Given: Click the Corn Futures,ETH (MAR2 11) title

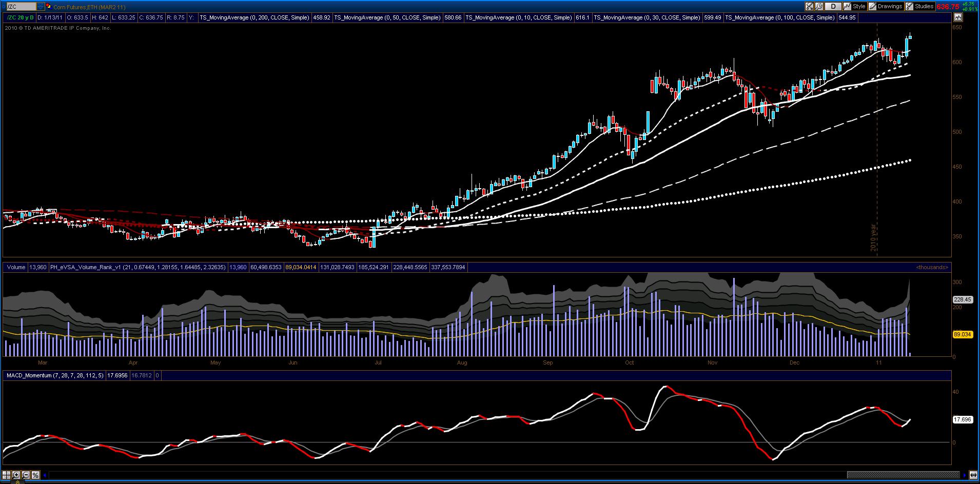Looking at the screenshot, I should (x=89, y=7).
